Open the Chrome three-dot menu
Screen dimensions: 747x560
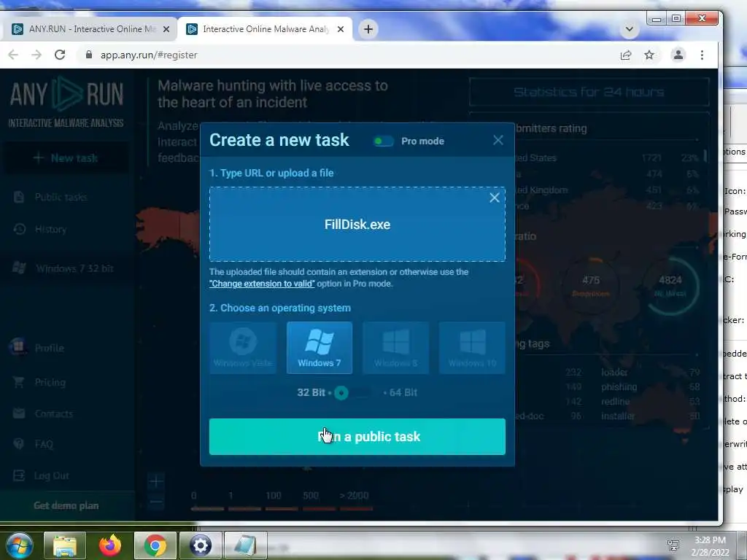click(702, 55)
